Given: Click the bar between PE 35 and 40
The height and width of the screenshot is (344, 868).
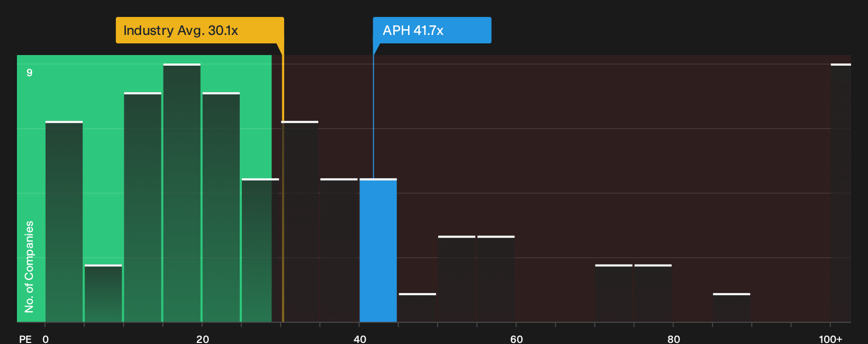Looking at the screenshot, I should (339, 250).
